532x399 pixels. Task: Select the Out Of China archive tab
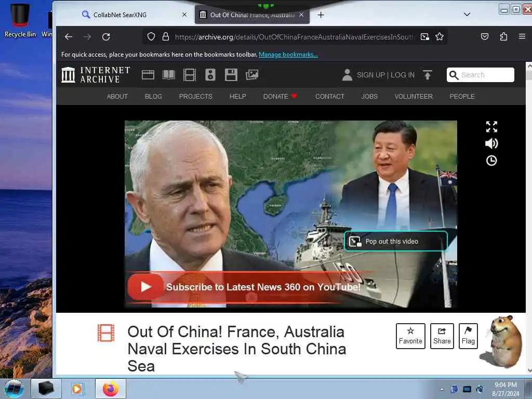point(252,15)
